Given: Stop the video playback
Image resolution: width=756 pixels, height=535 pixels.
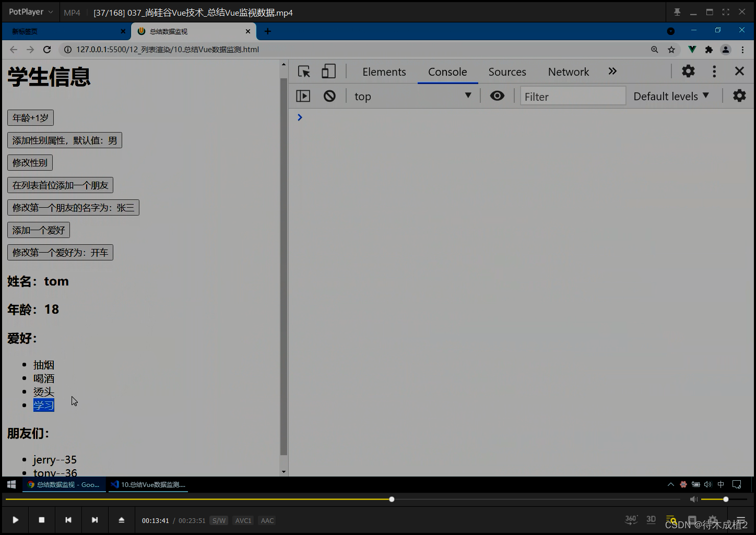Looking at the screenshot, I should (x=42, y=520).
